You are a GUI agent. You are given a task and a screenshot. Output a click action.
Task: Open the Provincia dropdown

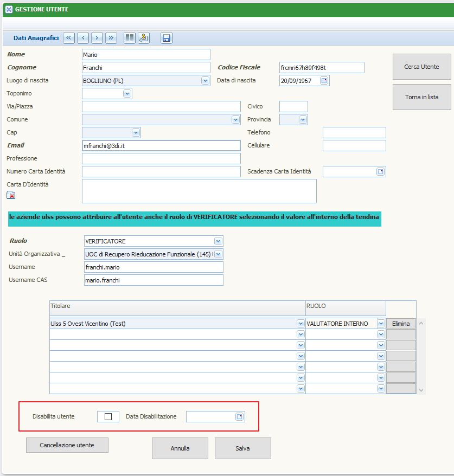303,120
